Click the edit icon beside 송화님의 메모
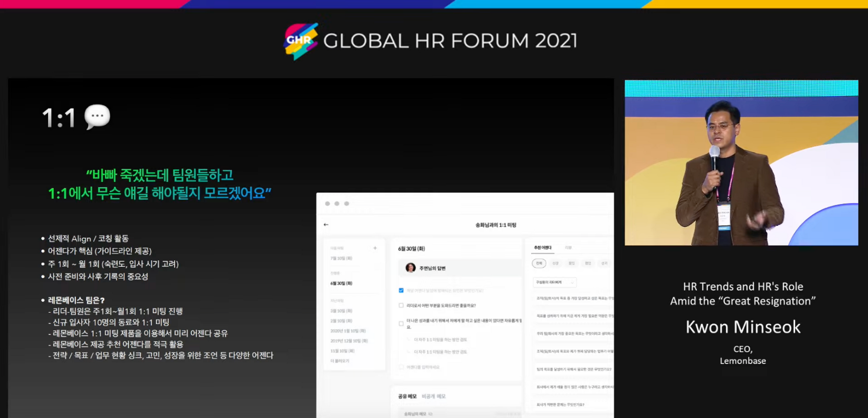Image resolution: width=868 pixels, height=418 pixels. pos(431,414)
